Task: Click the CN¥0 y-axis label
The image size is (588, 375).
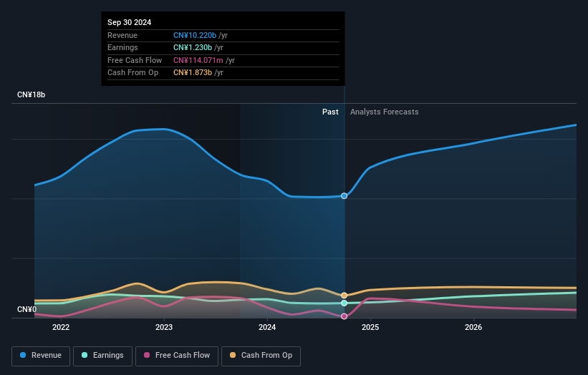Action: point(27,309)
